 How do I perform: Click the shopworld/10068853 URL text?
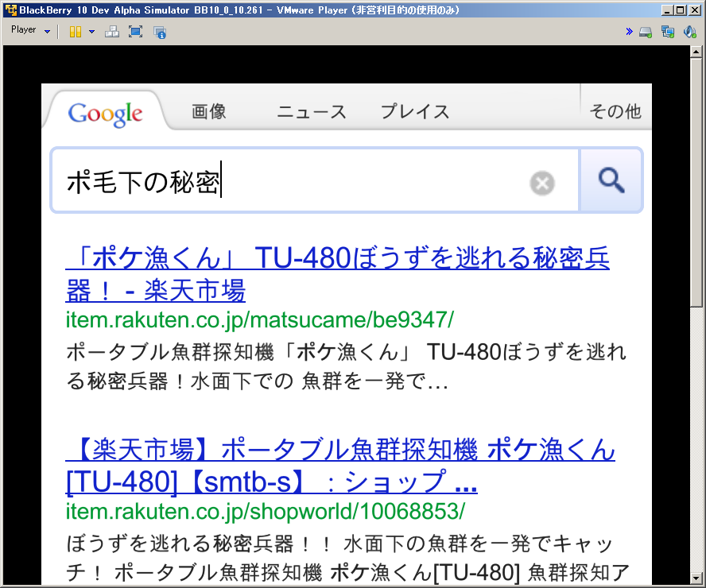(x=266, y=511)
